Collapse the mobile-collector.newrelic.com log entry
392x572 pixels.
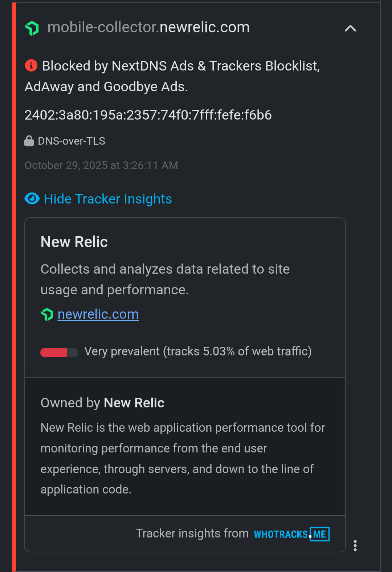point(350,28)
